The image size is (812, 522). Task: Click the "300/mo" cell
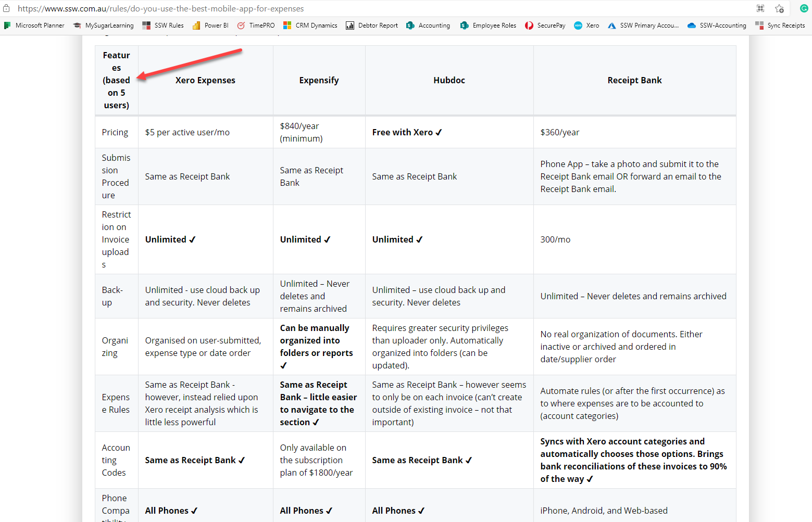(x=635, y=239)
